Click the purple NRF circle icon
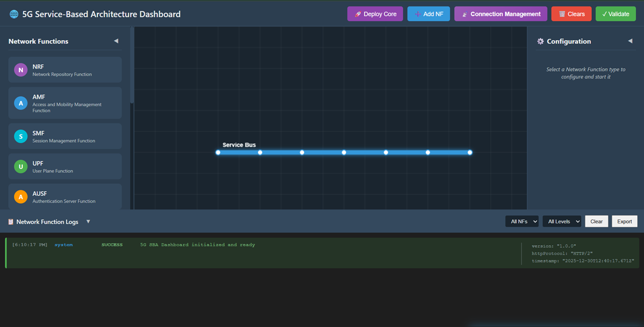644x327 pixels. [21, 70]
